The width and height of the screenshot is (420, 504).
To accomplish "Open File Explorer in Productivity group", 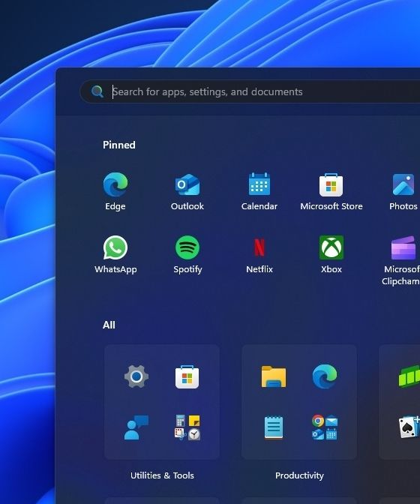I will tap(274, 376).
